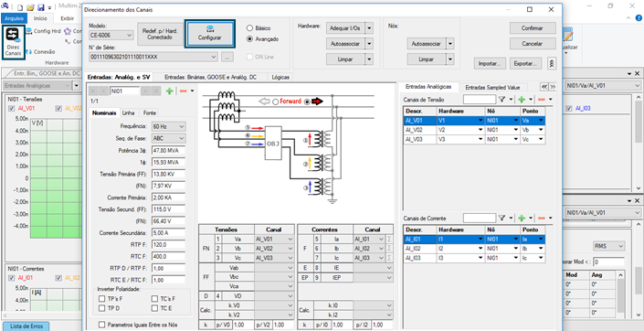Open the Arquivo menu
Viewport: 644px width, 331px height.
coord(14,18)
